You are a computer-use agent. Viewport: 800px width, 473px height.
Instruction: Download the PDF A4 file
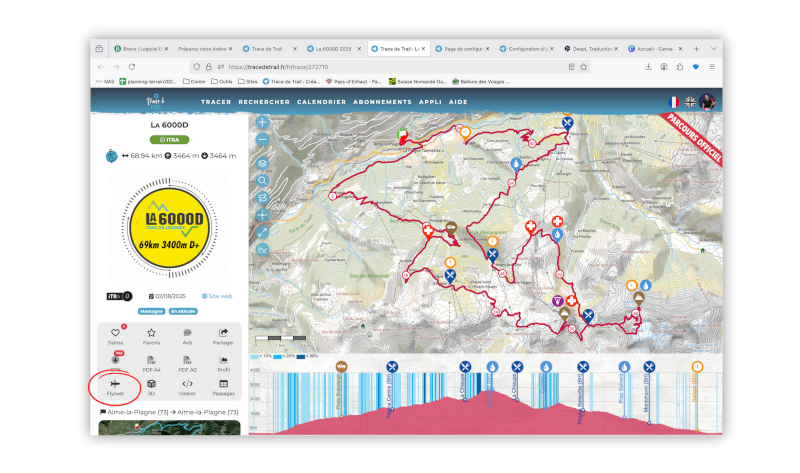click(151, 360)
